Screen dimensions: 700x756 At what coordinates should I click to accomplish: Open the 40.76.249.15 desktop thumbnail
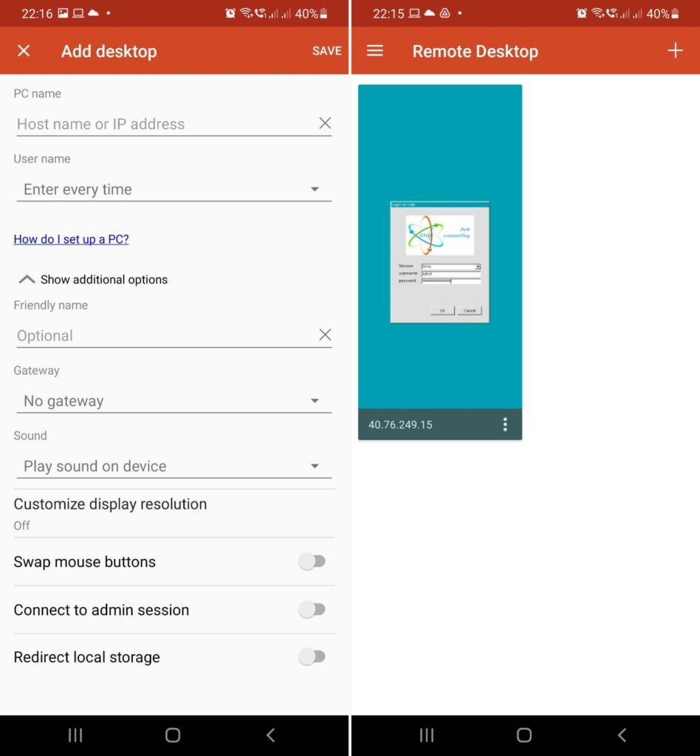[x=440, y=247]
